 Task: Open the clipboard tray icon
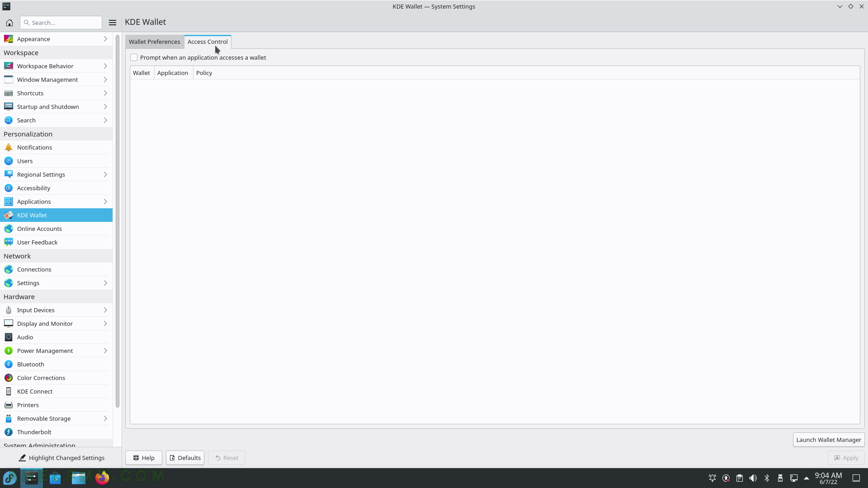click(740, 478)
